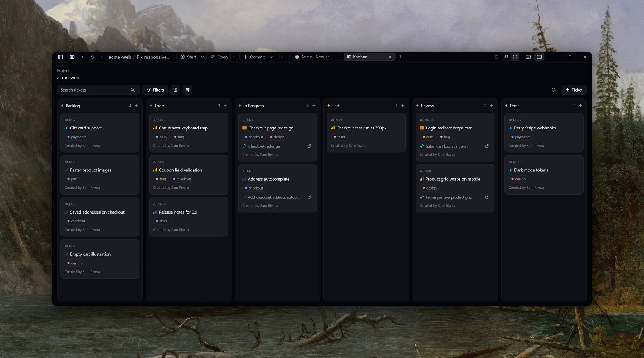Image resolution: width=644 pixels, height=358 pixels.
Task: Open external link for Checkout redesign
Action: point(309,146)
